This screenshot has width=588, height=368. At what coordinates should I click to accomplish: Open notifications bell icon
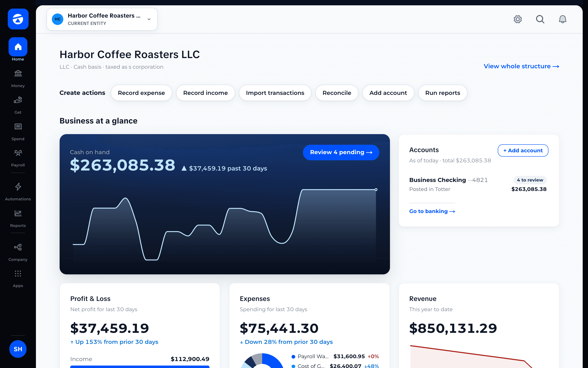pyautogui.click(x=562, y=19)
